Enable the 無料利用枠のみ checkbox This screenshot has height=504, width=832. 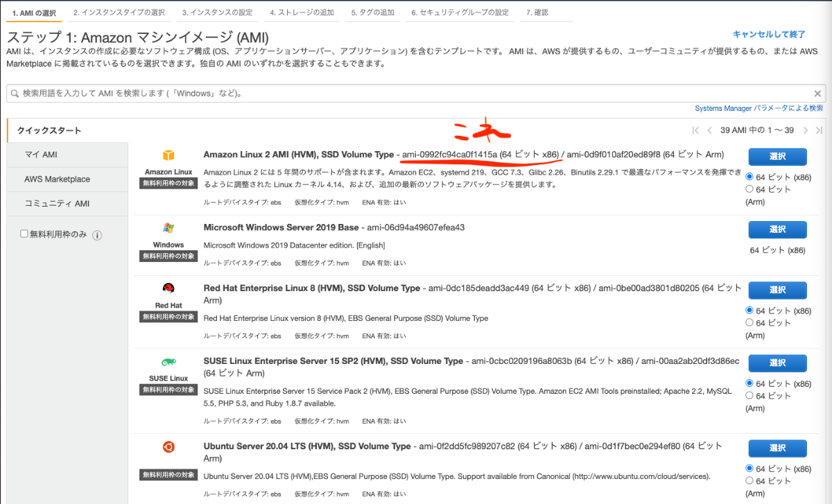(x=24, y=234)
